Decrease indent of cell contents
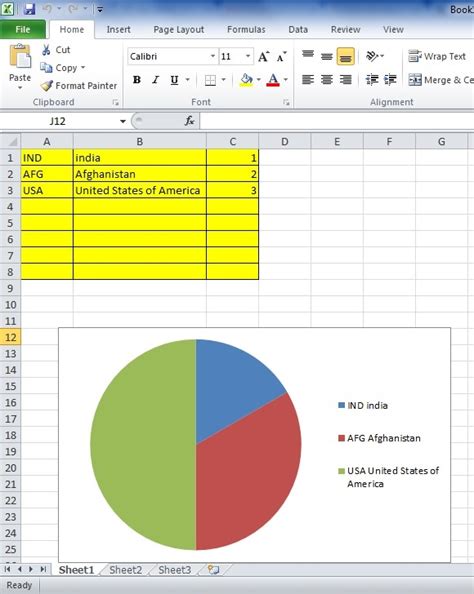 coord(372,80)
